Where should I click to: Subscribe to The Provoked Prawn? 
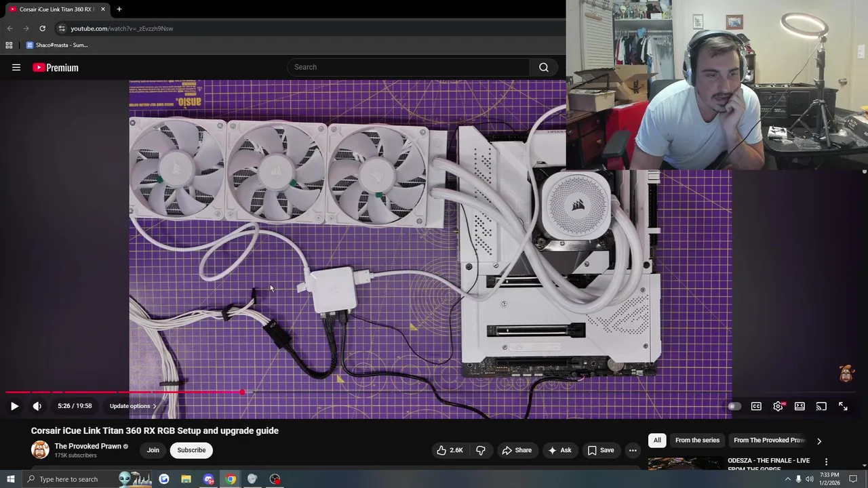[191, 450]
